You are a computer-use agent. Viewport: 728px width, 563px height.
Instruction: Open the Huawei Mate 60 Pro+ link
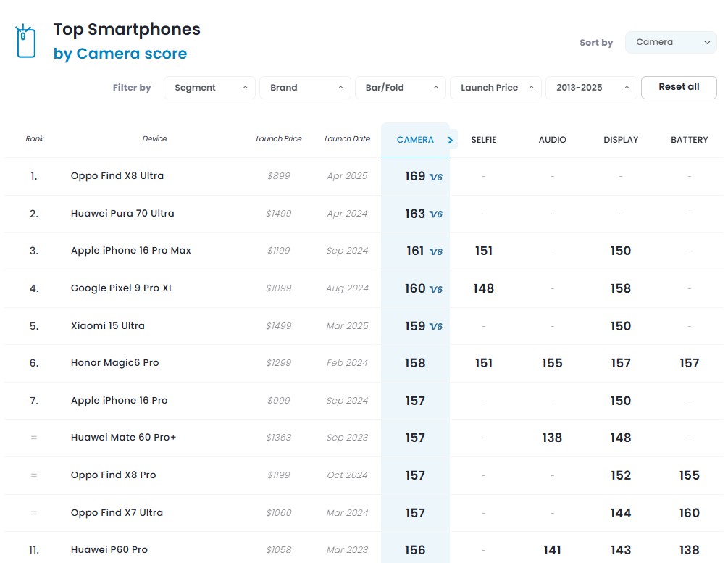pyautogui.click(x=123, y=438)
